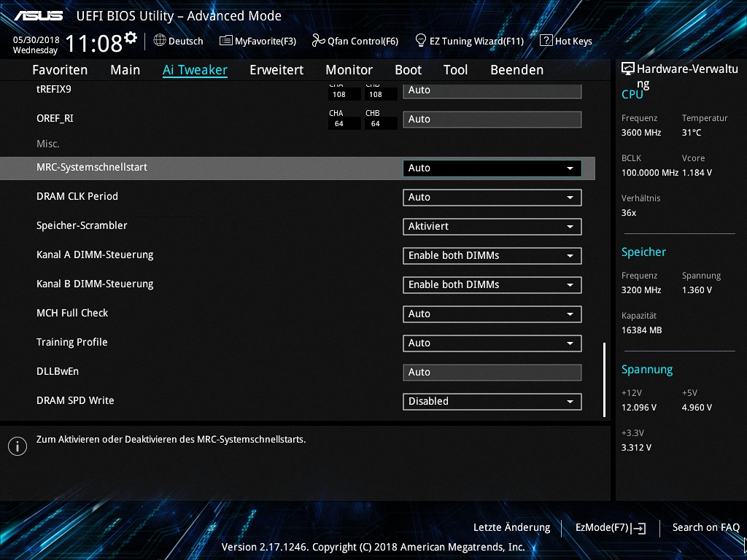Open DRAM CLK Period dropdown

point(492,197)
